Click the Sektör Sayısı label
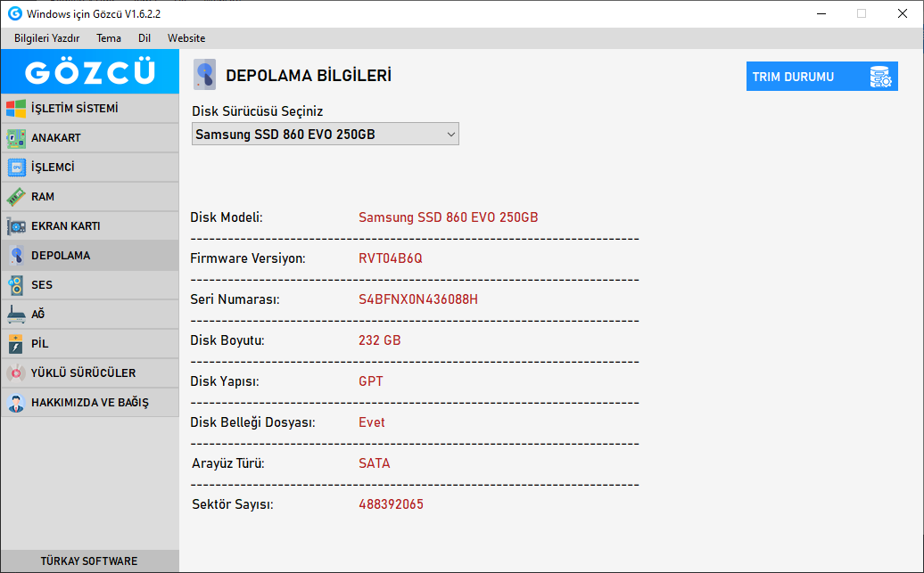Viewport: 924px width, 573px height. coord(233,504)
